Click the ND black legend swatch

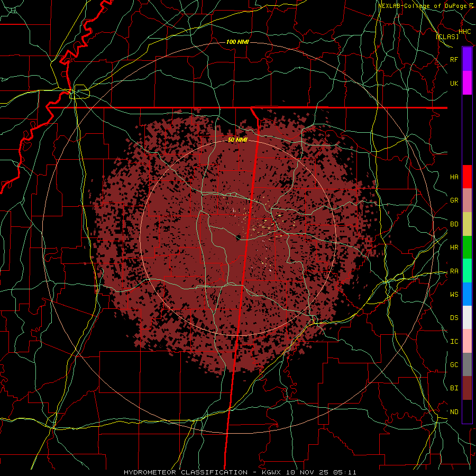(x=467, y=411)
